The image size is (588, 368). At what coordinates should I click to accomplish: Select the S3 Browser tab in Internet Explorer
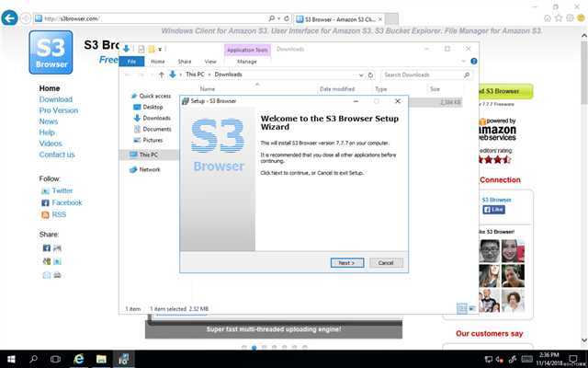click(339, 19)
